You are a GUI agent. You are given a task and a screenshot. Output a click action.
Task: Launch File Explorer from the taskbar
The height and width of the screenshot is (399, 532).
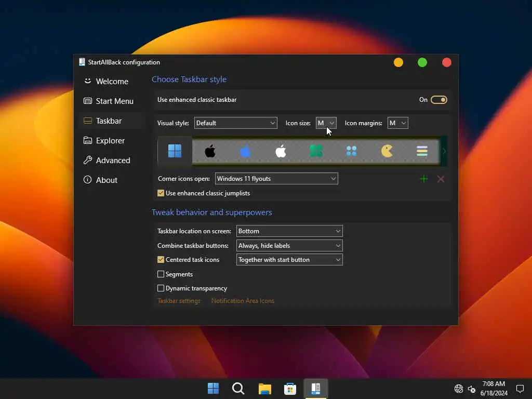click(264, 389)
